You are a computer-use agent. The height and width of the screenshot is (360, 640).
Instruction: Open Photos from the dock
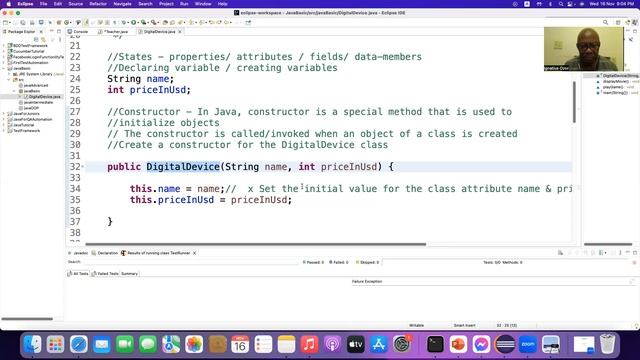(x=194, y=344)
